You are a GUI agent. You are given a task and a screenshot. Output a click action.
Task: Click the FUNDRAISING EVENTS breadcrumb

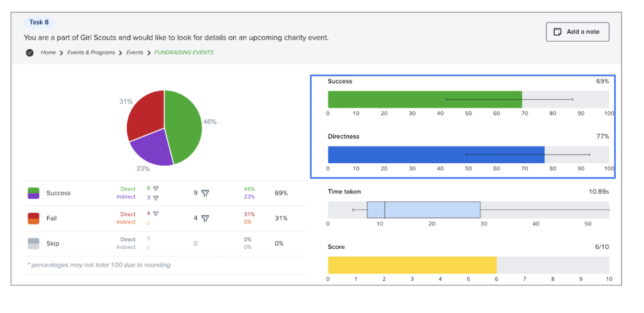point(184,53)
